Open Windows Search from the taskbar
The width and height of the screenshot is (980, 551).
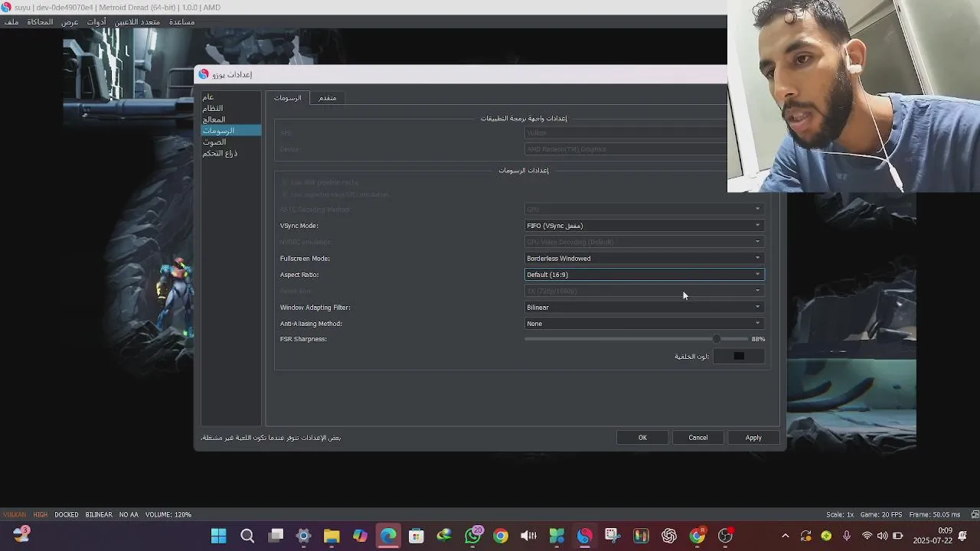(247, 536)
